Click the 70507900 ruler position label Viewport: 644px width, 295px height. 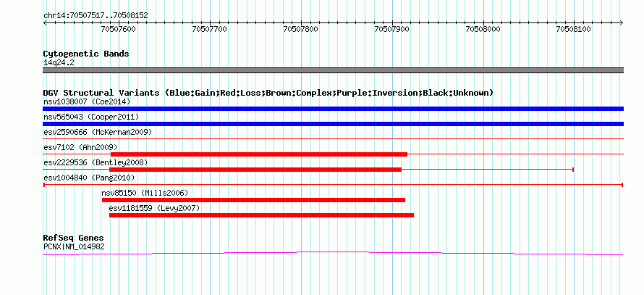[391, 29]
